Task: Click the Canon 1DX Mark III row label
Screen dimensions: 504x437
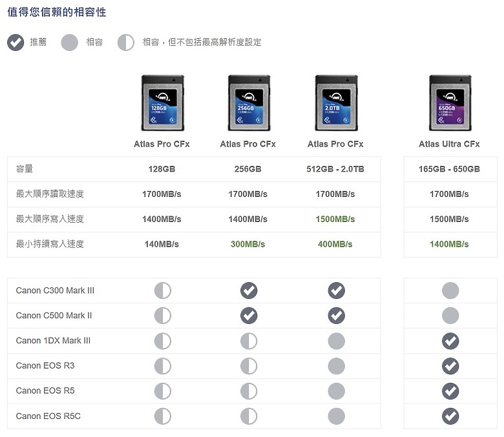Action: (53, 341)
